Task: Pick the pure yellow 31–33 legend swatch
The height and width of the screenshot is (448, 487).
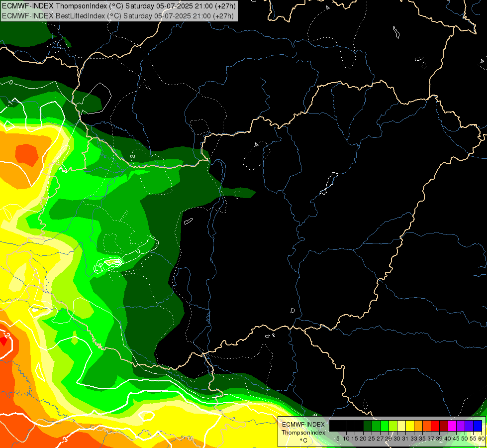Action: click(x=410, y=426)
